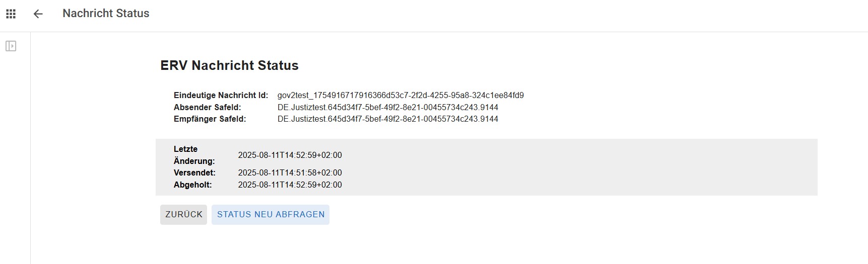Image resolution: width=868 pixels, height=264 pixels.
Task: Expand the left sidebar panel
Action: 11,46
